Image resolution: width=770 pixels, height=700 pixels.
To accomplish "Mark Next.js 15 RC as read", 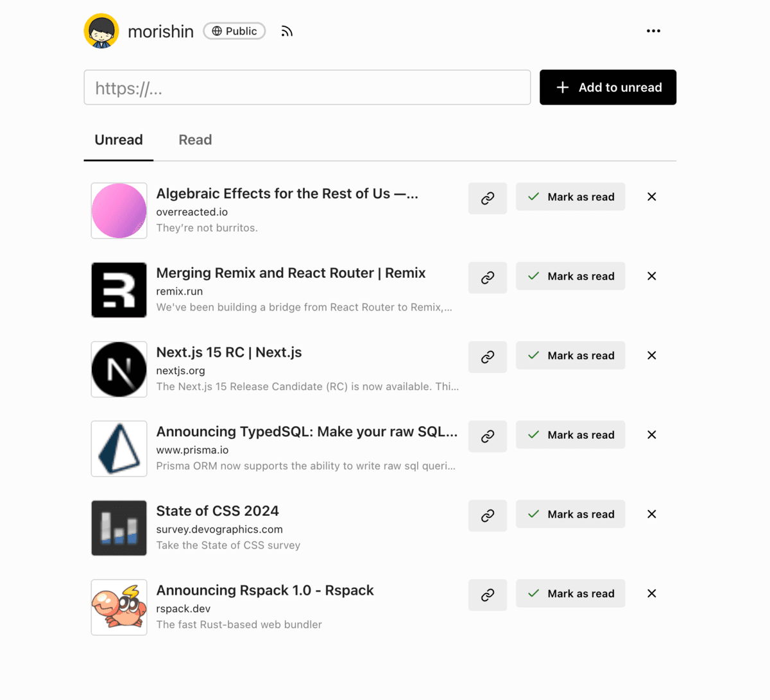I will point(570,355).
